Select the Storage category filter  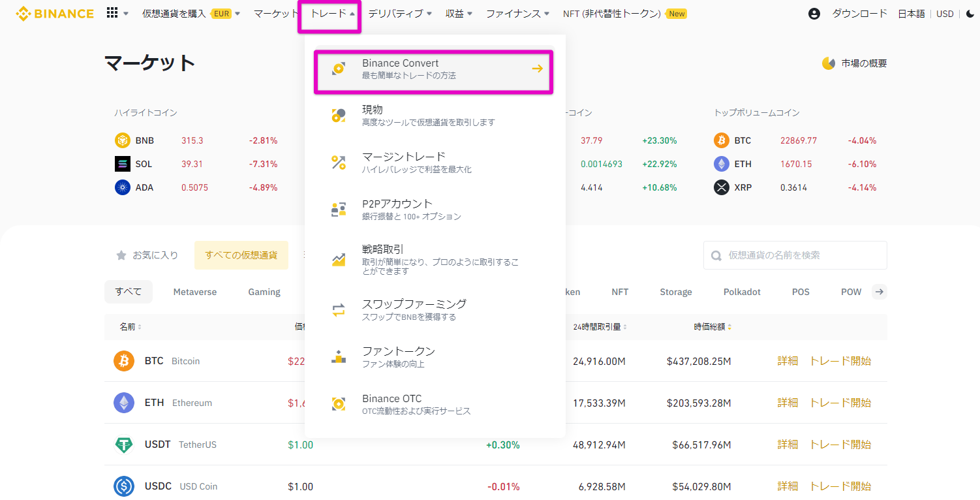[x=676, y=292]
